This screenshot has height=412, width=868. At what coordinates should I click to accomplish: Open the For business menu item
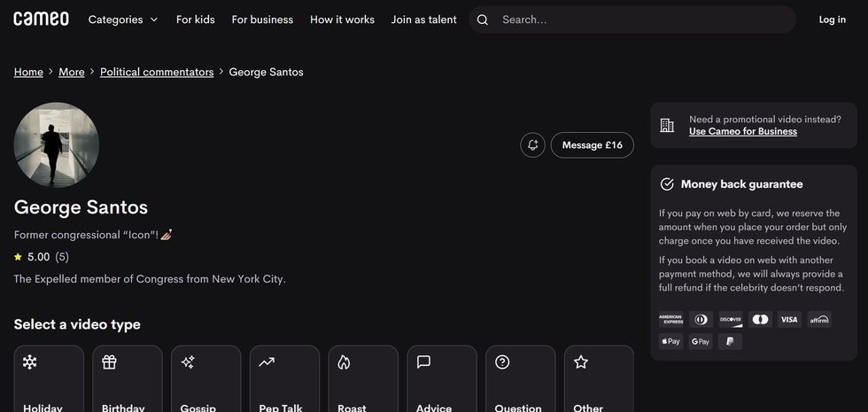262,19
